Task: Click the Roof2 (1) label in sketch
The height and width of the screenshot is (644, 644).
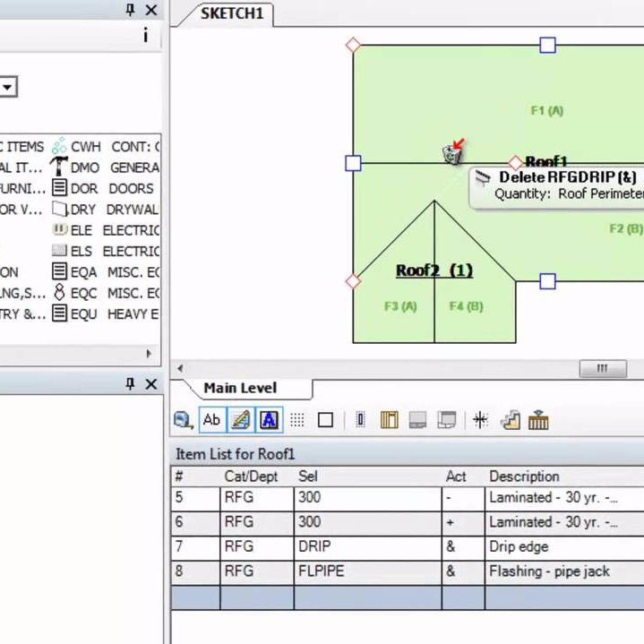Action: 434,270
